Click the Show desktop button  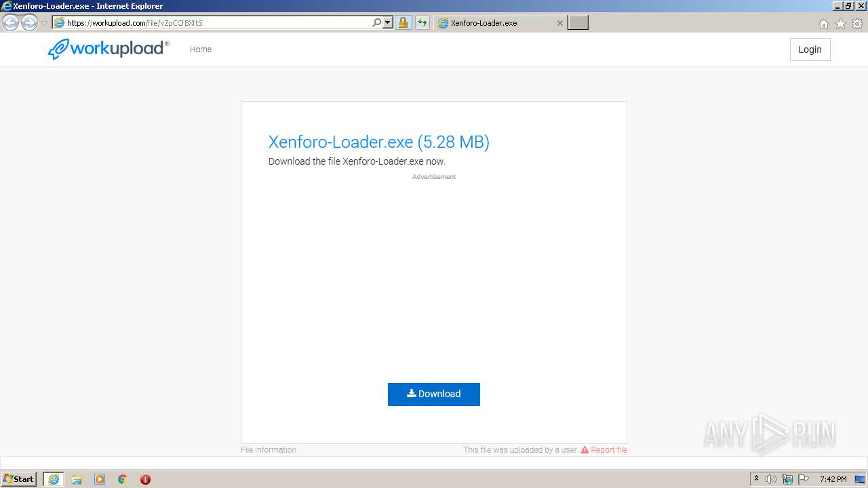(861, 479)
